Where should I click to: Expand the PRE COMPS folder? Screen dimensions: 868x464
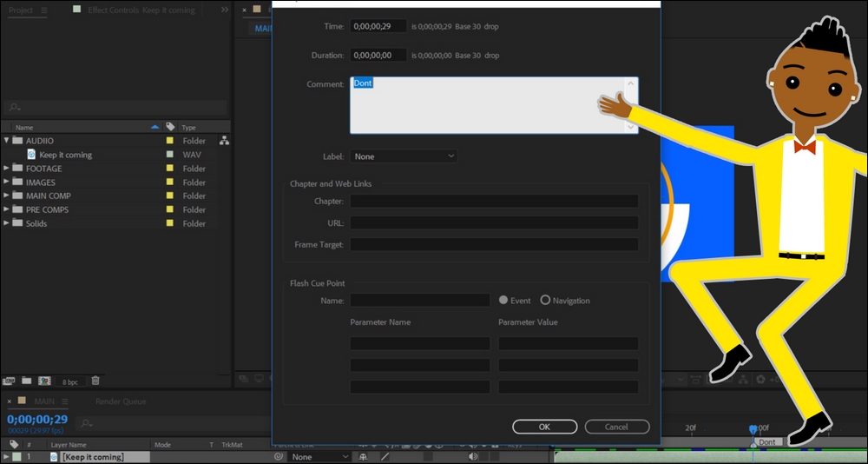point(7,209)
